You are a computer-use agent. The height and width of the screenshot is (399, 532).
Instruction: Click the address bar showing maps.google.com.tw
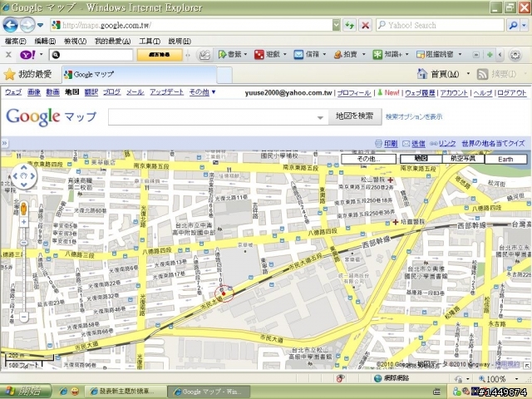click(x=192, y=25)
